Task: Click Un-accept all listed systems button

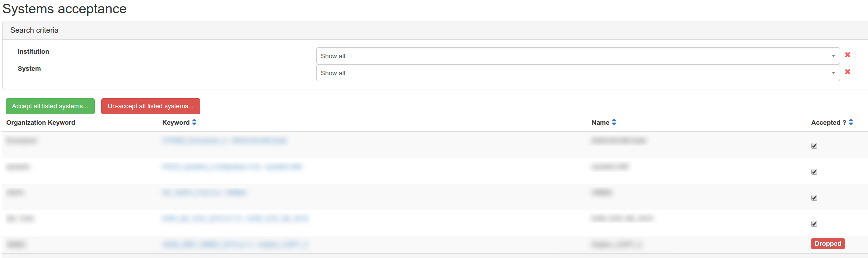Action: click(150, 106)
